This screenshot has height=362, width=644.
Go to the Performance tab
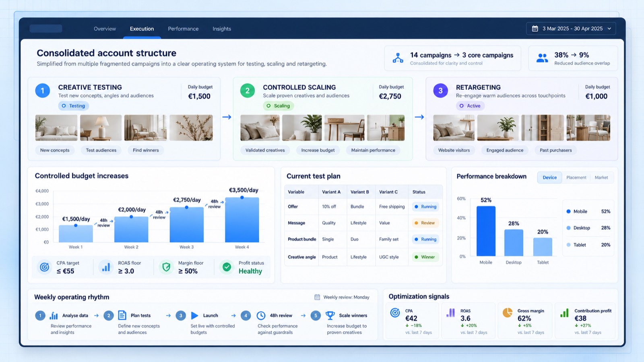183,29
